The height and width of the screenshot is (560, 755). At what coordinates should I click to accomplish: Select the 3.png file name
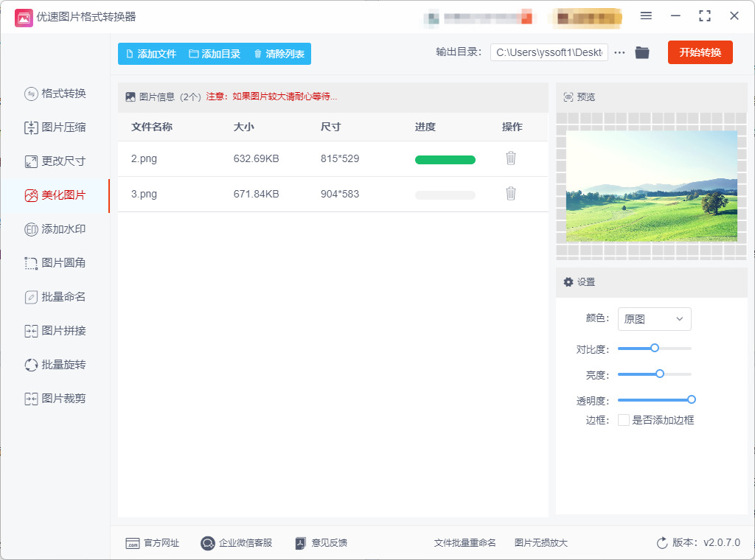point(144,194)
